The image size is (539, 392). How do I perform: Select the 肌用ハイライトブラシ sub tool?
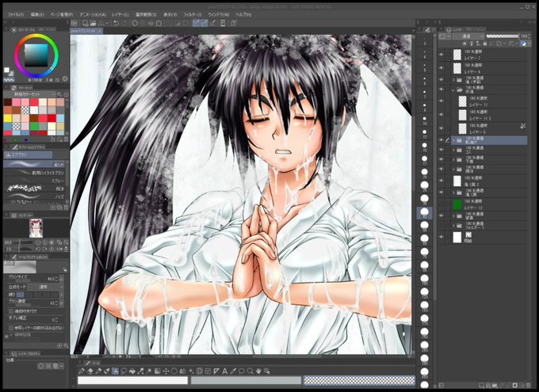click(x=34, y=173)
